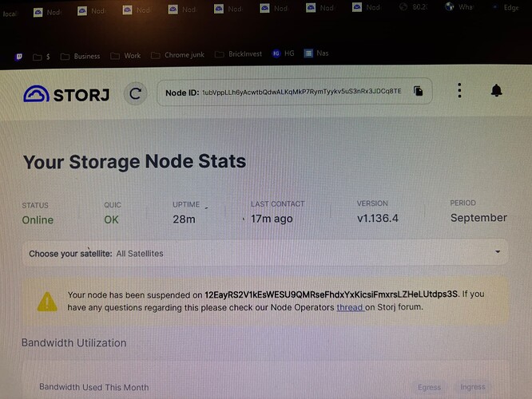
Task: Open the Node Operators thread link
Action: 350,306
